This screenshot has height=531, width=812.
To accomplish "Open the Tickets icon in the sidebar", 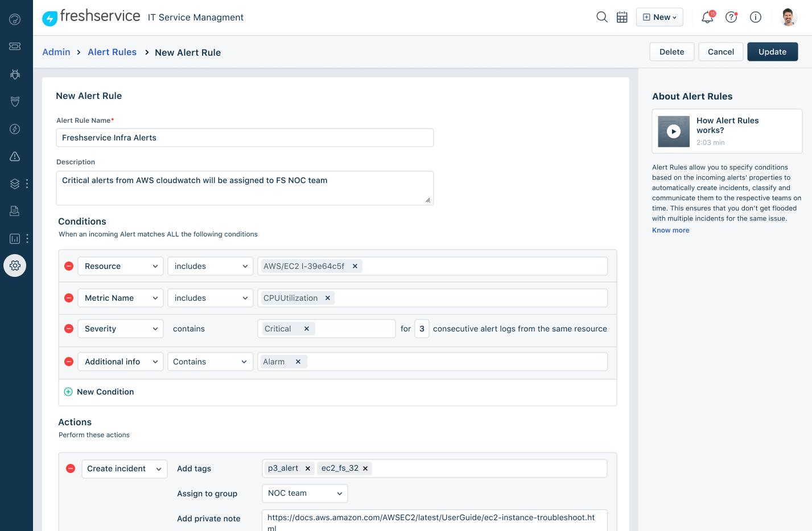I will [15, 46].
